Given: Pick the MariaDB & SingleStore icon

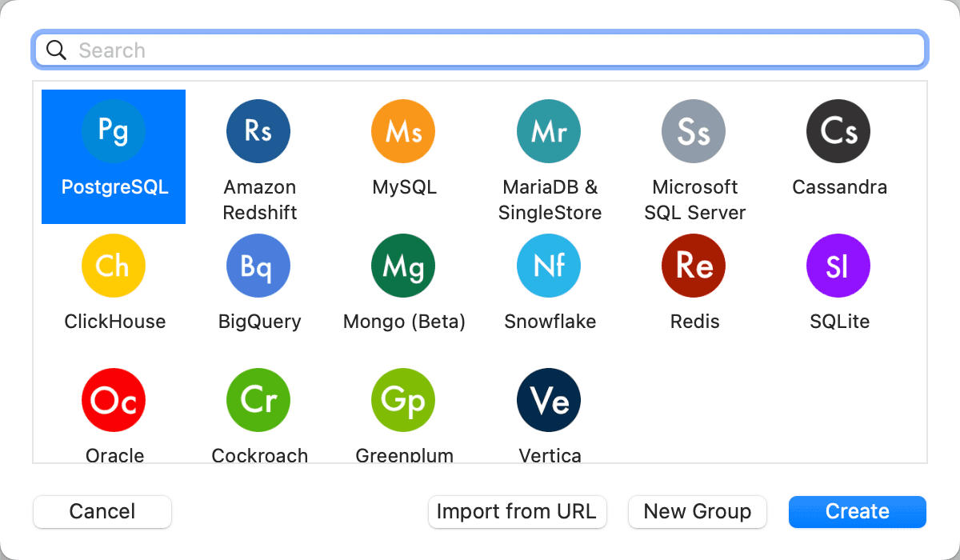Looking at the screenshot, I should 548,130.
